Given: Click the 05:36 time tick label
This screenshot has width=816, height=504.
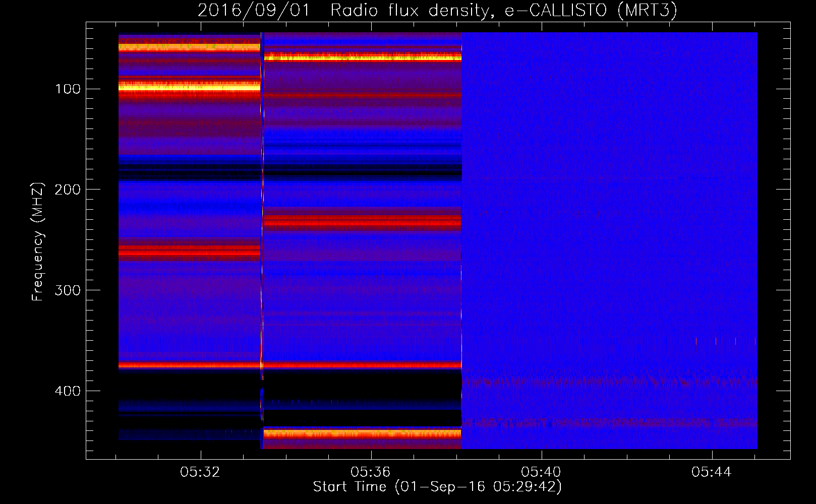Looking at the screenshot, I should (371, 472).
